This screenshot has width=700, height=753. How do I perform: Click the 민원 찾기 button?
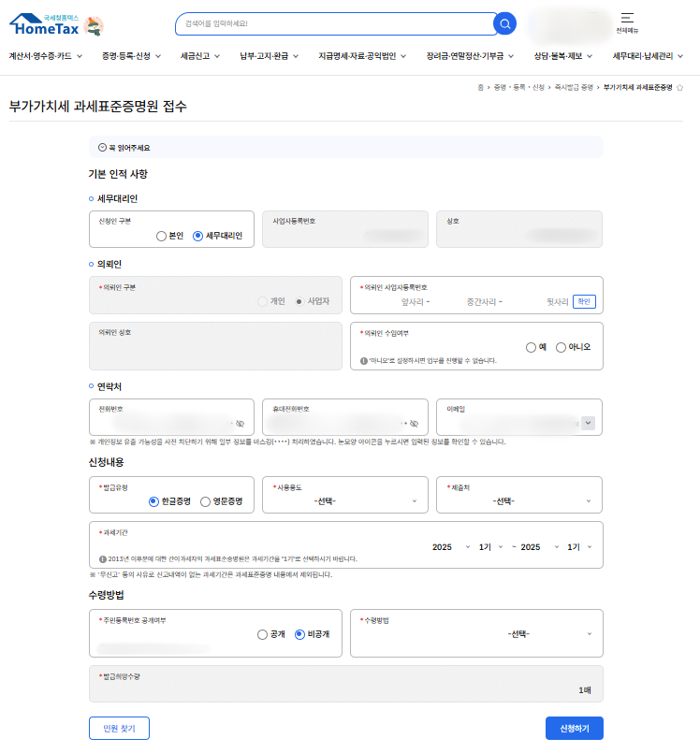[x=119, y=729]
